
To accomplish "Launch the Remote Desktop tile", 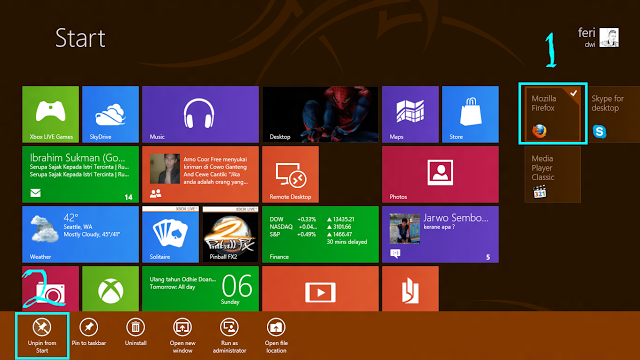I will 290,174.
